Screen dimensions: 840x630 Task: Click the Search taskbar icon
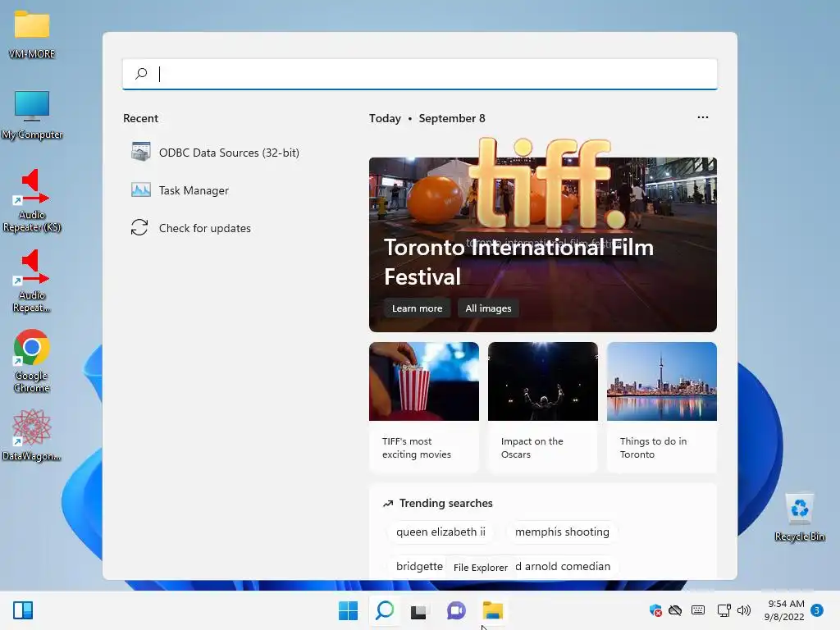(x=385, y=610)
